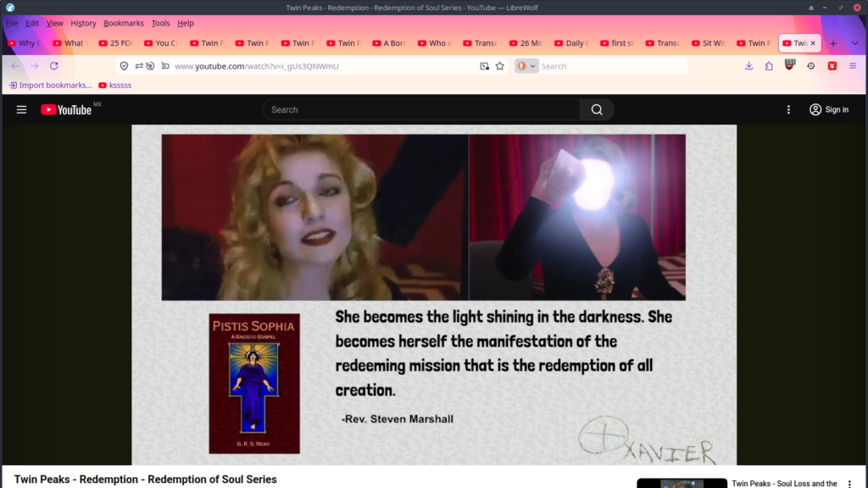Viewport: 868px width, 488px height.
Task: Open the Bookmarks menu
Action: tap(124, 23)
